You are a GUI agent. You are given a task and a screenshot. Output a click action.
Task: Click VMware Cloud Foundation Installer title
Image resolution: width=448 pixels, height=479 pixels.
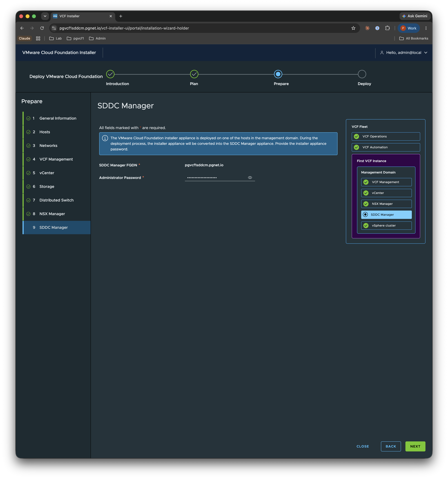59,52
